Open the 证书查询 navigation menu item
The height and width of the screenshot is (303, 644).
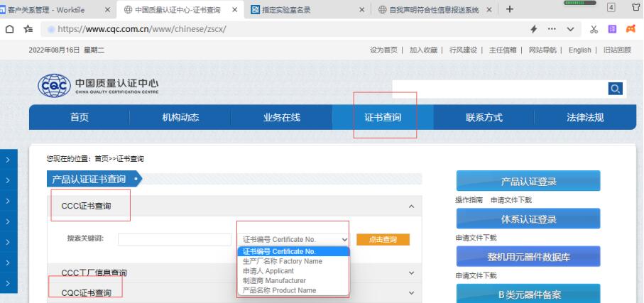point(383,118)
